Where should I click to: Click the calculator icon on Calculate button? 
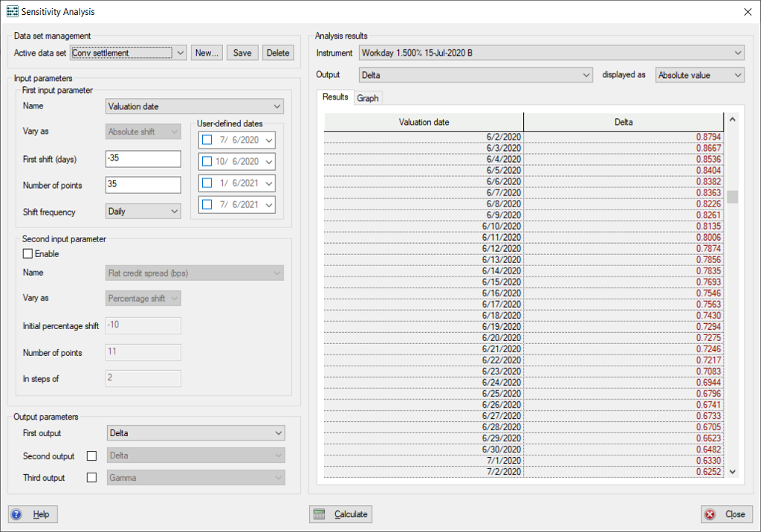(320, 514)
